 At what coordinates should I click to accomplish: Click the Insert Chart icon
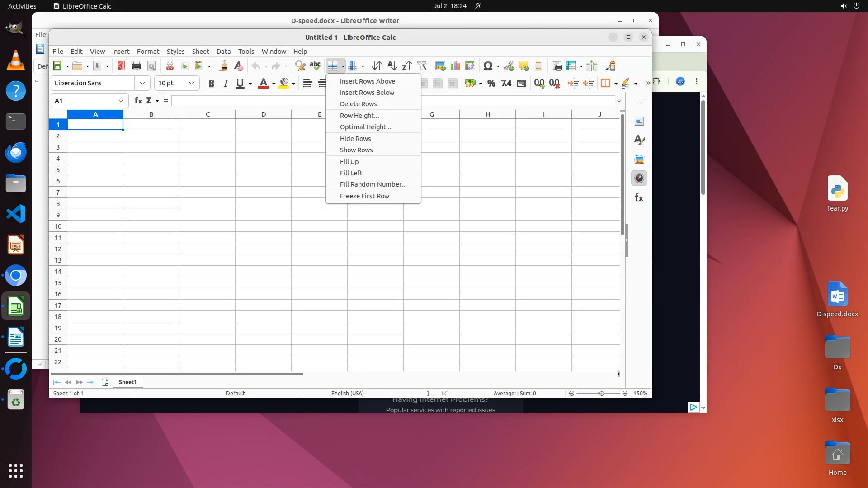(x=455, y=66)
